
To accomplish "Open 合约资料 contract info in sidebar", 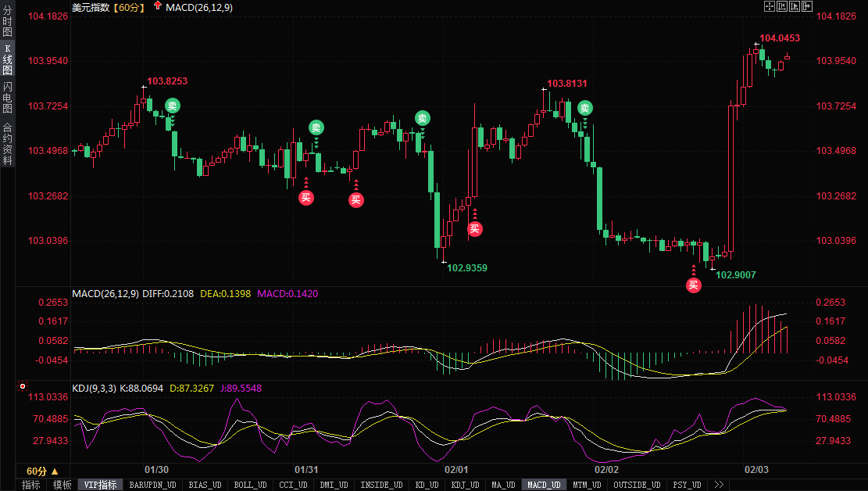I will [7, 143].
